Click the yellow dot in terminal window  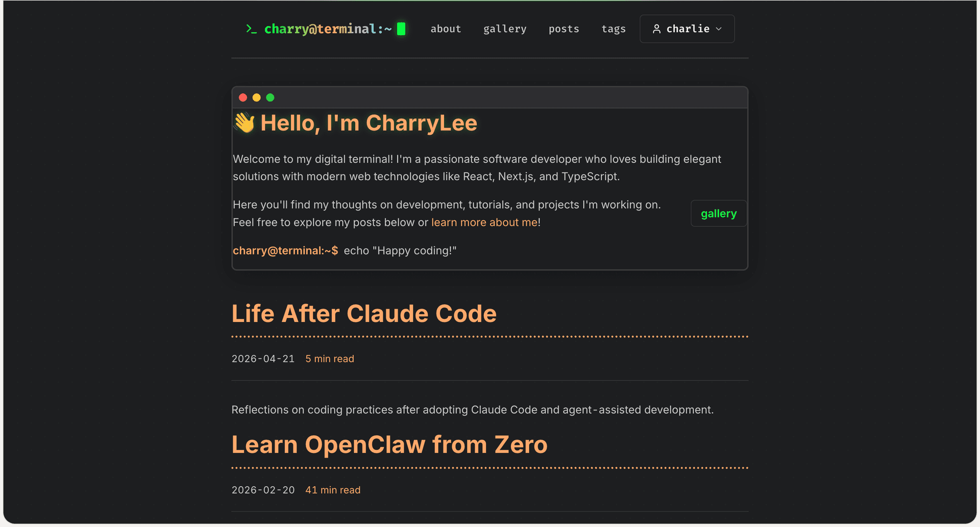[257, 97]
